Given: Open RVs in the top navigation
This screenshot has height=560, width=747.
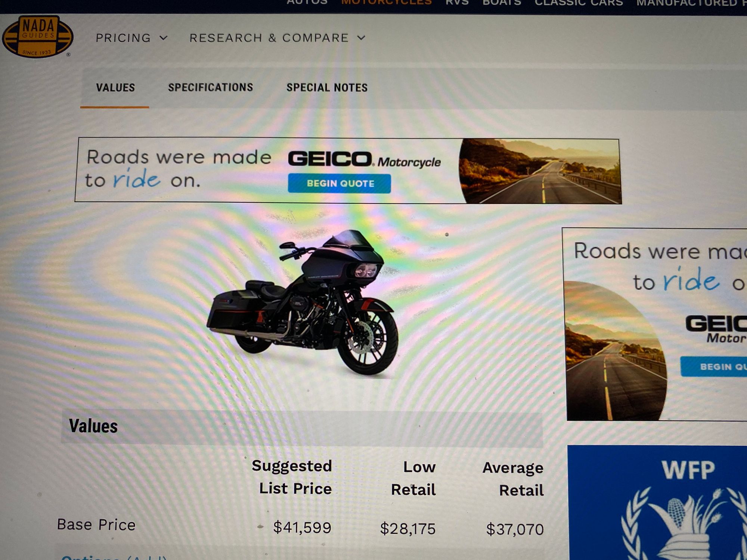Looking at the screenshot, I should [x=457, y=3].
